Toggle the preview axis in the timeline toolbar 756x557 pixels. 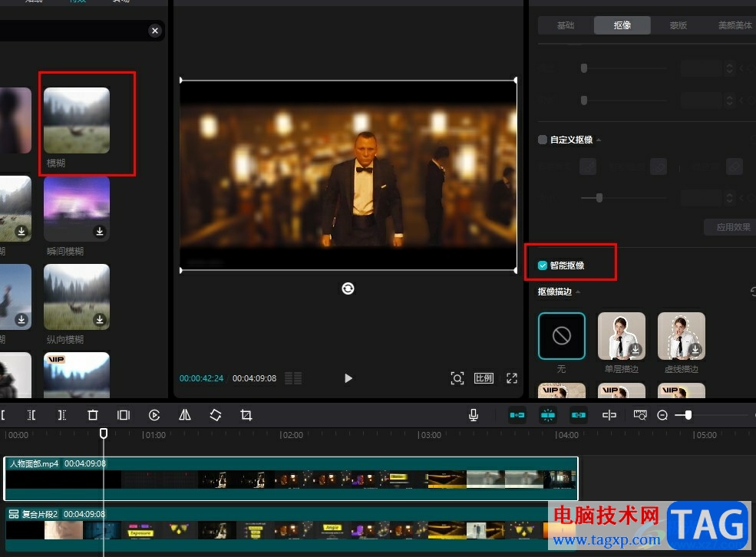tap(609, 415)
